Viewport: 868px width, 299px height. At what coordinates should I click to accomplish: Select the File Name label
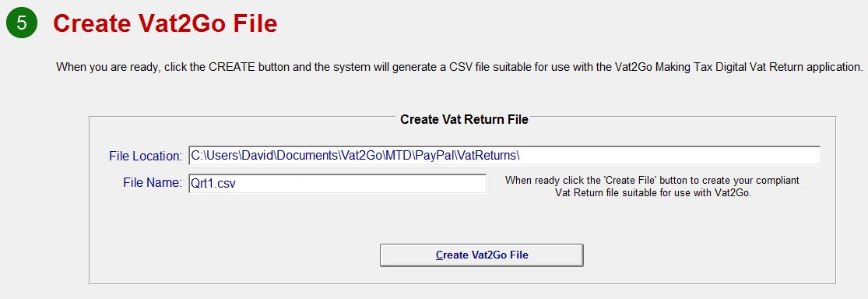153,182
